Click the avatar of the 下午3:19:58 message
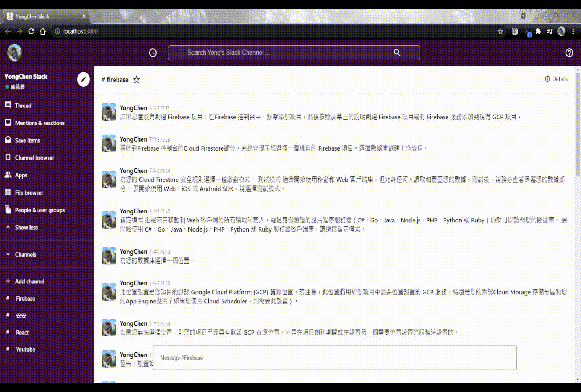Image resolution: width=581 pixels, height=392 pixels. [x=109, y=327]
